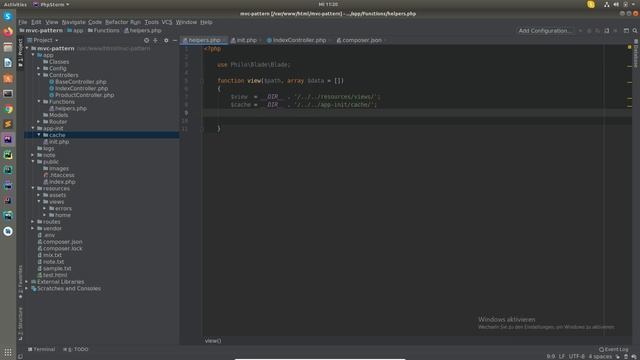Click Add Configuration button

(x=545, y=31)
